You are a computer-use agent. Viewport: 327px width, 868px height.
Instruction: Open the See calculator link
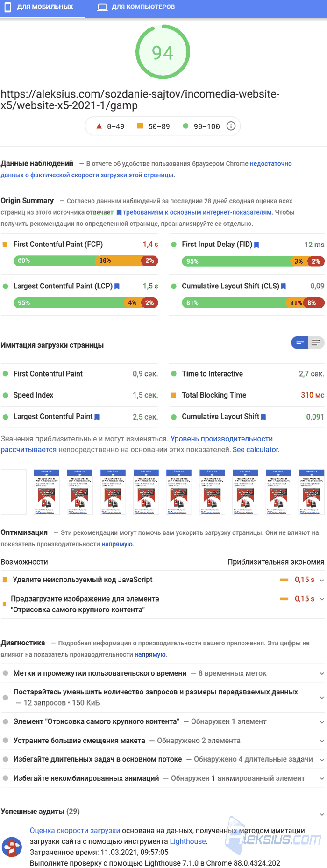click(x=256, y=450)
